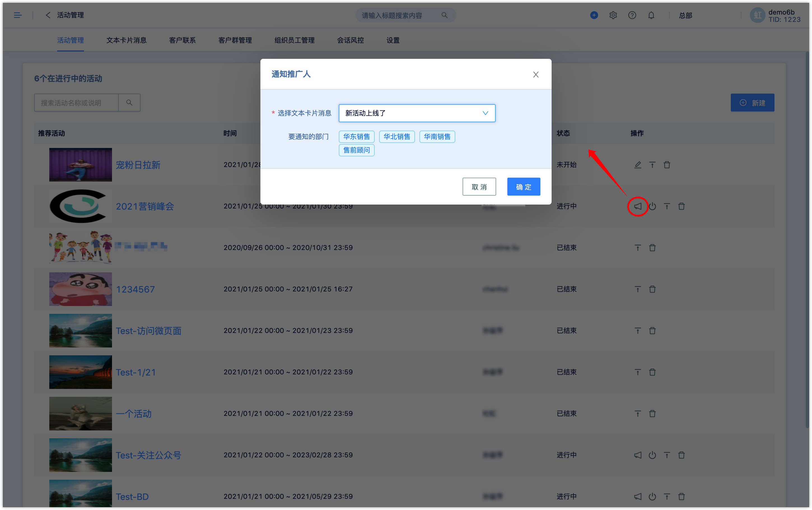The image size is (812, 510).
Task: Select the 售前顾问 department tag
Action: tap(356, 150)
